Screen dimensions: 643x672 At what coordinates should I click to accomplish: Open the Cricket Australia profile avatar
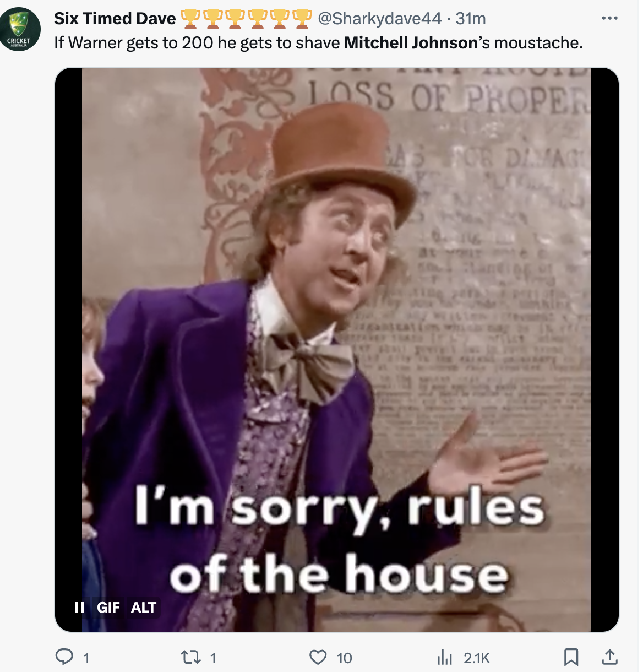20,29
